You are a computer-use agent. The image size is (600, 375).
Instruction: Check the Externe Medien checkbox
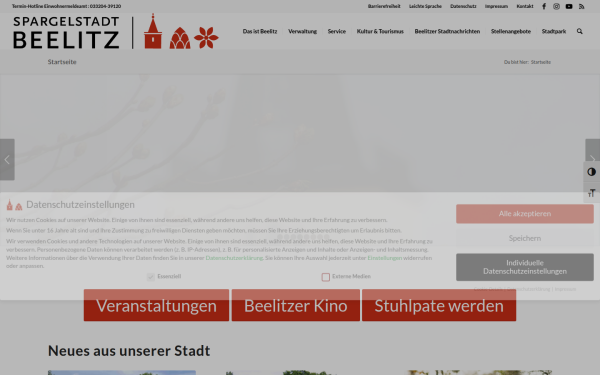[326, 277]
